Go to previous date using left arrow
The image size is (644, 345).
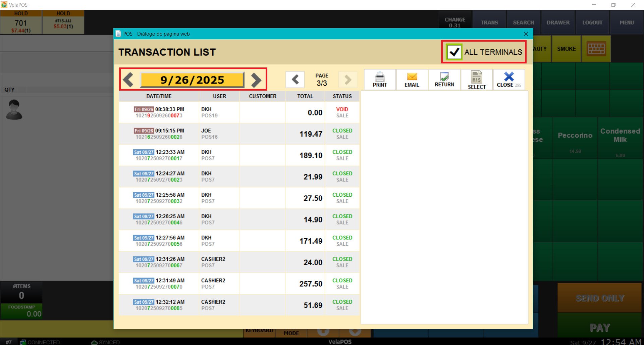coord(128,80)
